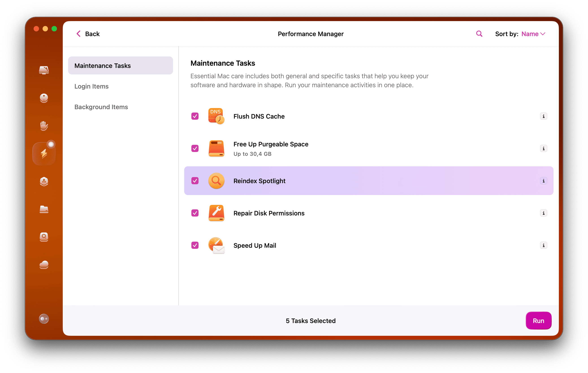Select the highlighted Performance lightning icon
The height and width of the screenshot is (373, 588).
[x=44, y=153]
